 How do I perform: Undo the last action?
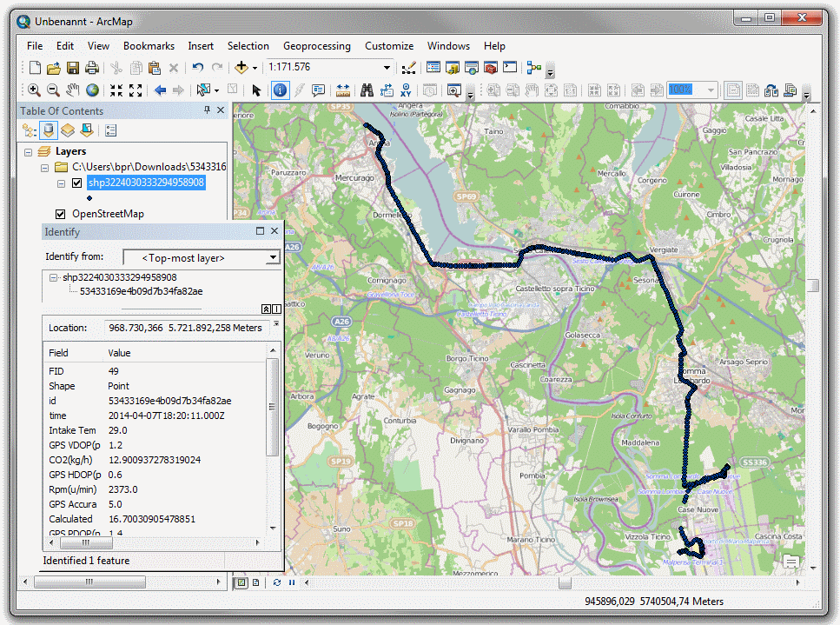tap(198, 68)
